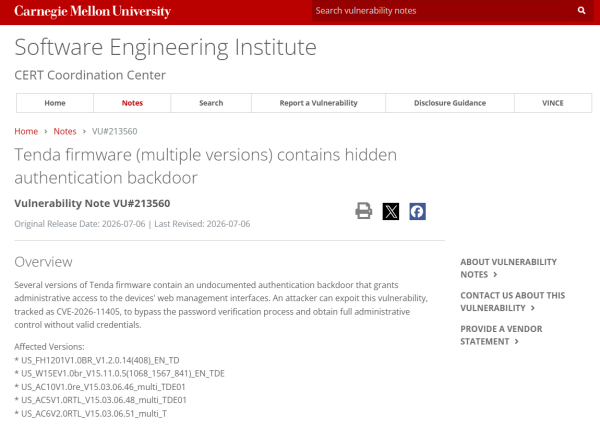Viewport: 600px width, 424px height.
Task: Click the Carnegie Mellon University logo
Action: (93, 11)
